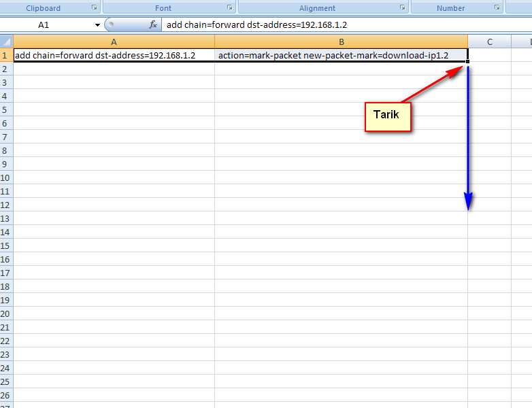Select row 22 header
532x408 pixels.
6,341
